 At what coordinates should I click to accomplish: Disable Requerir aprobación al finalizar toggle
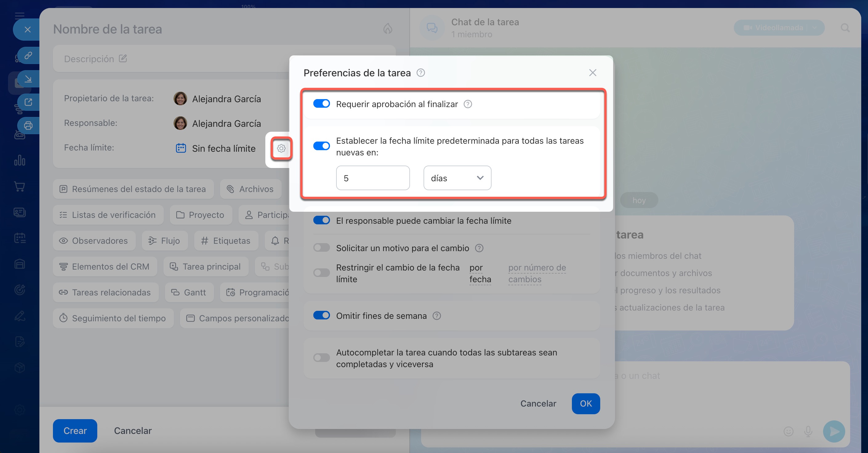[321, 104]
